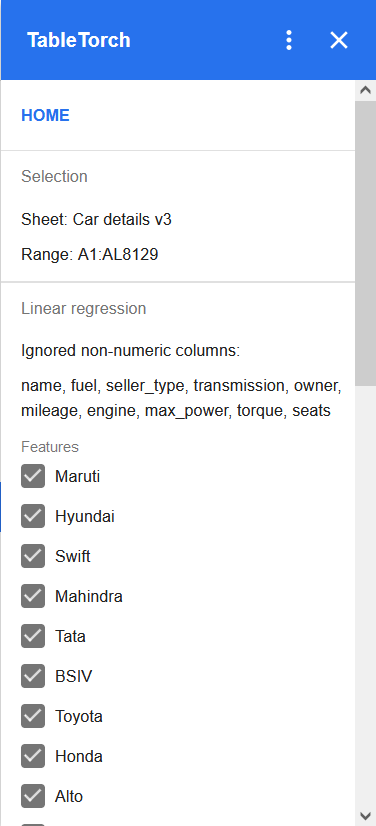
Task: Deselect the BSIV feature checkbox
Action: click(x=33, y=676)
